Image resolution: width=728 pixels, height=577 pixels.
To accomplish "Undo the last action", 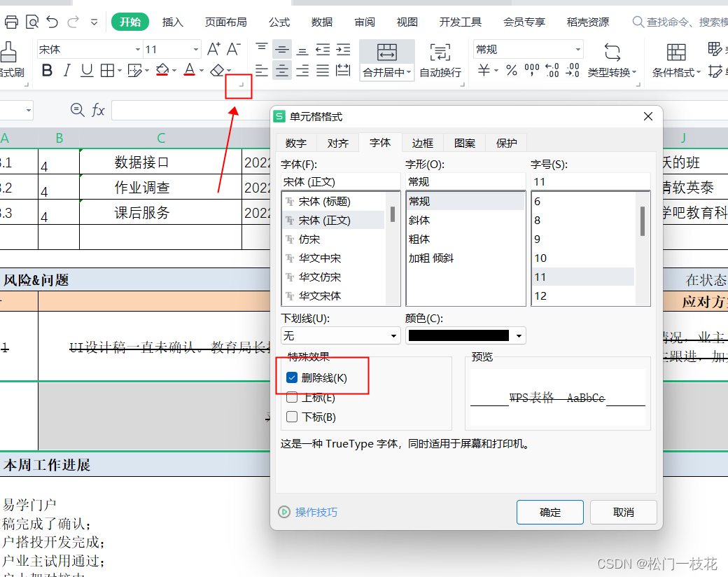I will [x=52, y=22].
